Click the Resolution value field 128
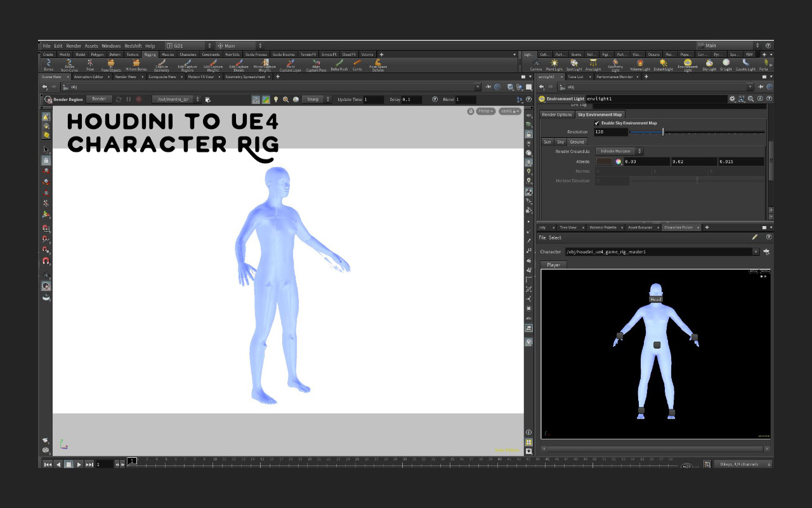This screenshot has width=812, height=508. click(x=610, y=132)
